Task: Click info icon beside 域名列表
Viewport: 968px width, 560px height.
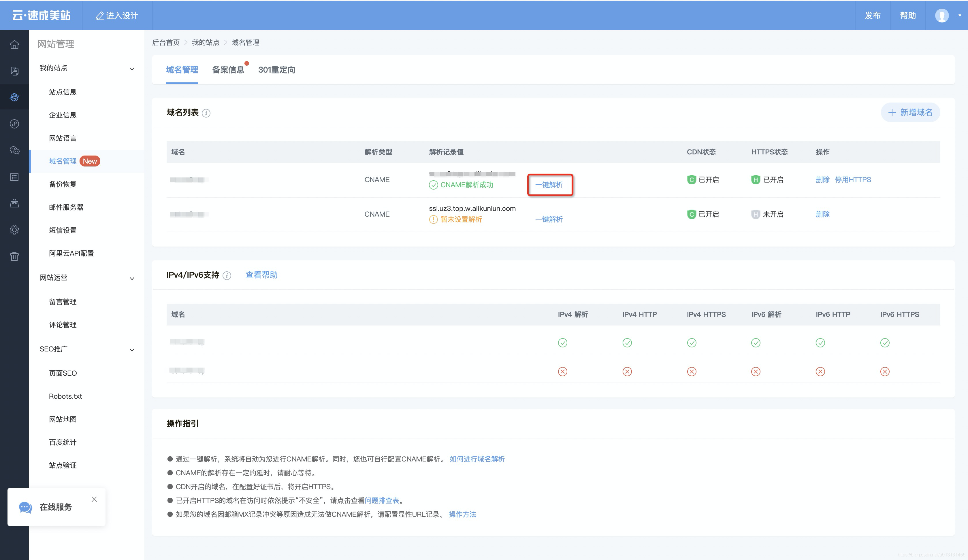Action: click(x=206, y=113)
